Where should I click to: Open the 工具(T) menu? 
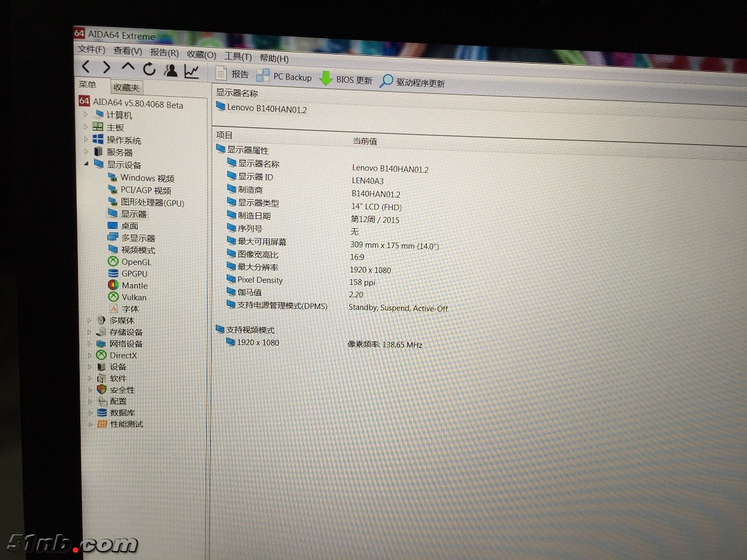(237, 57)
